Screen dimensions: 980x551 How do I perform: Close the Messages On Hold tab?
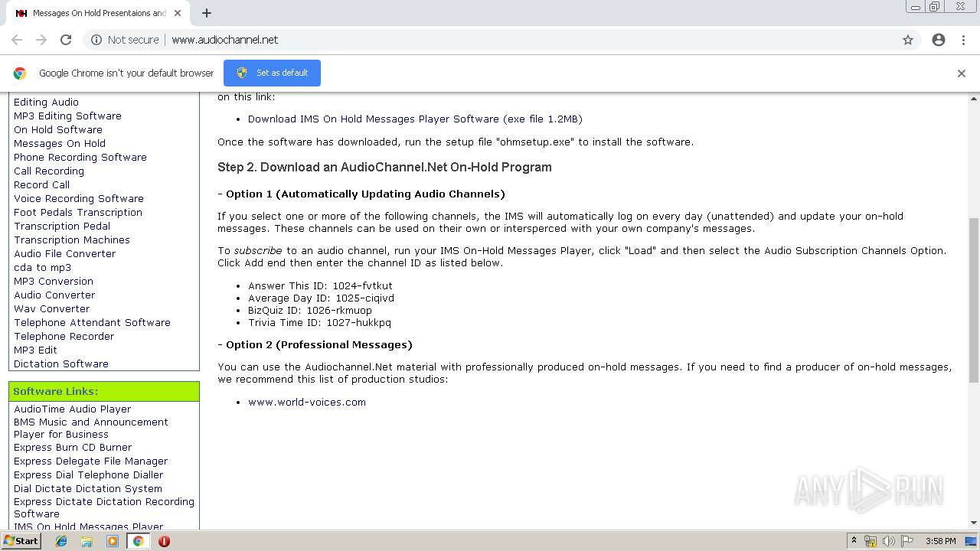tap(178, 13)
